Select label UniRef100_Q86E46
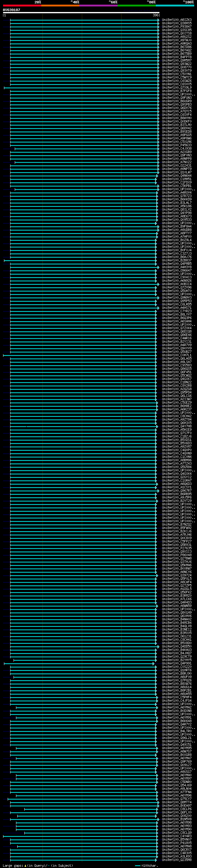The width and height of the screenshot is (197, 868). click(x=177, y=335)
